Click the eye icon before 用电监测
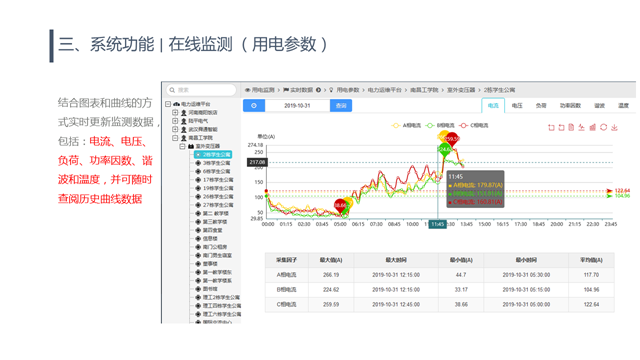 coord(247,90)
